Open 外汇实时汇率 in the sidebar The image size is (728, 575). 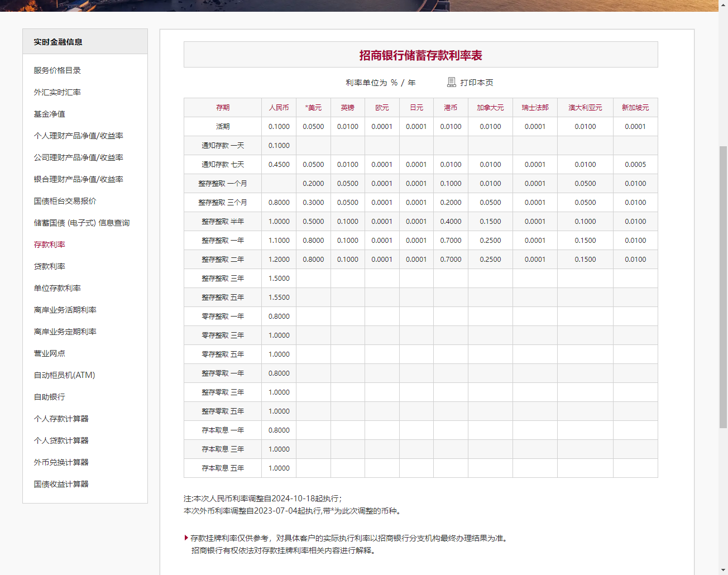point(57,92)
